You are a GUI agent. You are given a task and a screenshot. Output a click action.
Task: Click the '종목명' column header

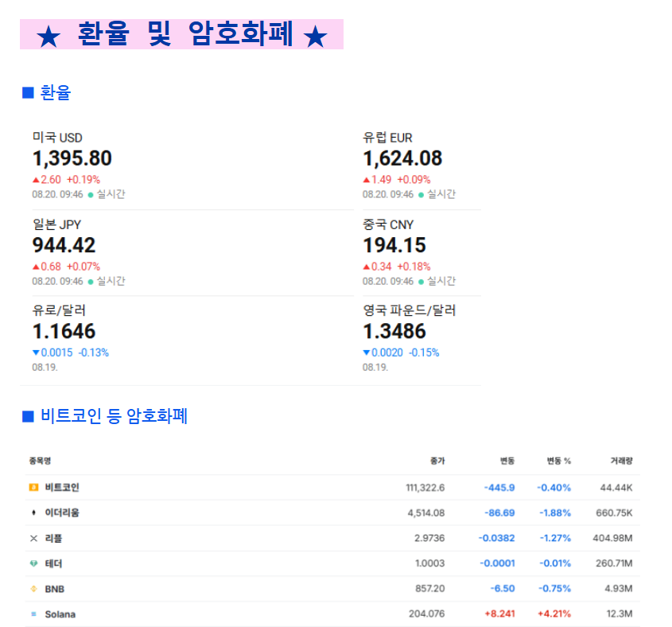point(40,461)
